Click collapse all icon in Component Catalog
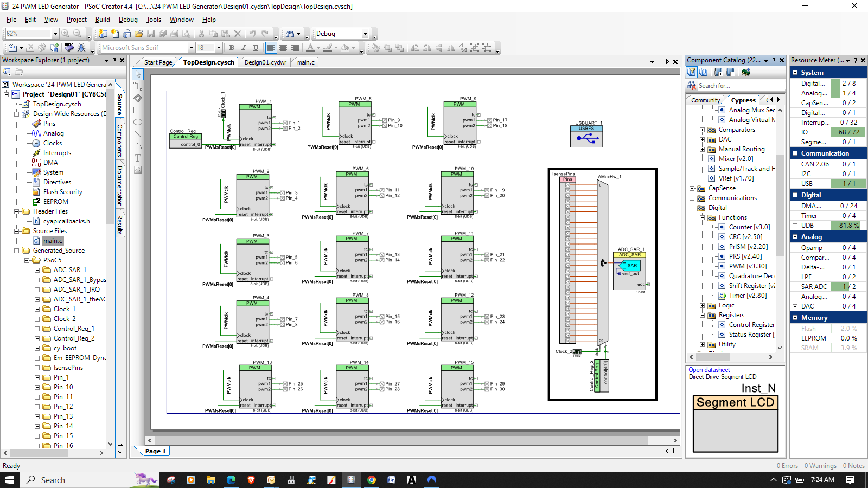The height and width of the screenshot is (488, 868). pos(730,72)
